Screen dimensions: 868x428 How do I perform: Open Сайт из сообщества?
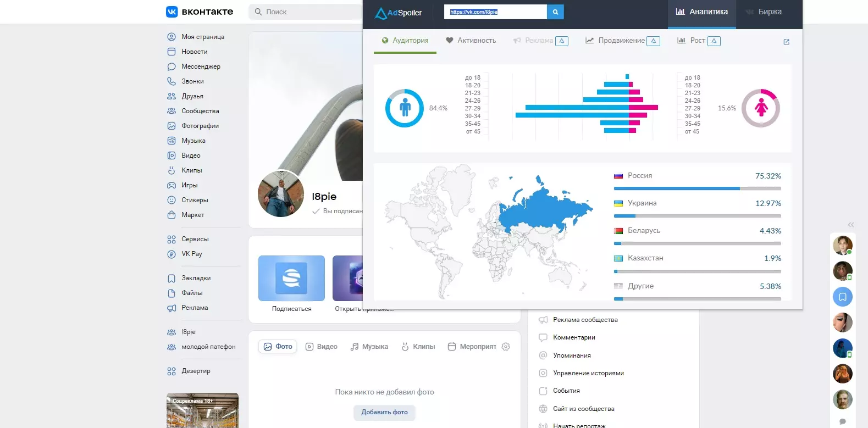click(x=583, y=409)
